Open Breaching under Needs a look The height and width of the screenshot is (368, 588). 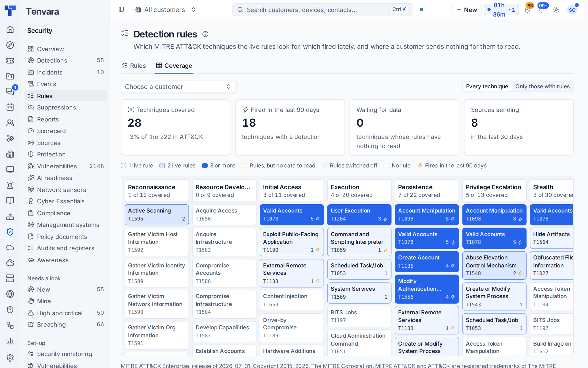tap(66, 324)
